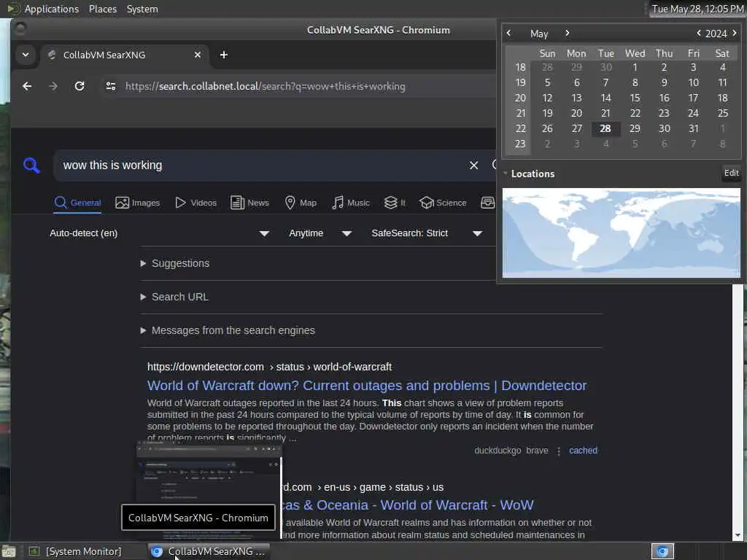
Task: Expand Messages from the search engines
Action: (x=228, y=330)
